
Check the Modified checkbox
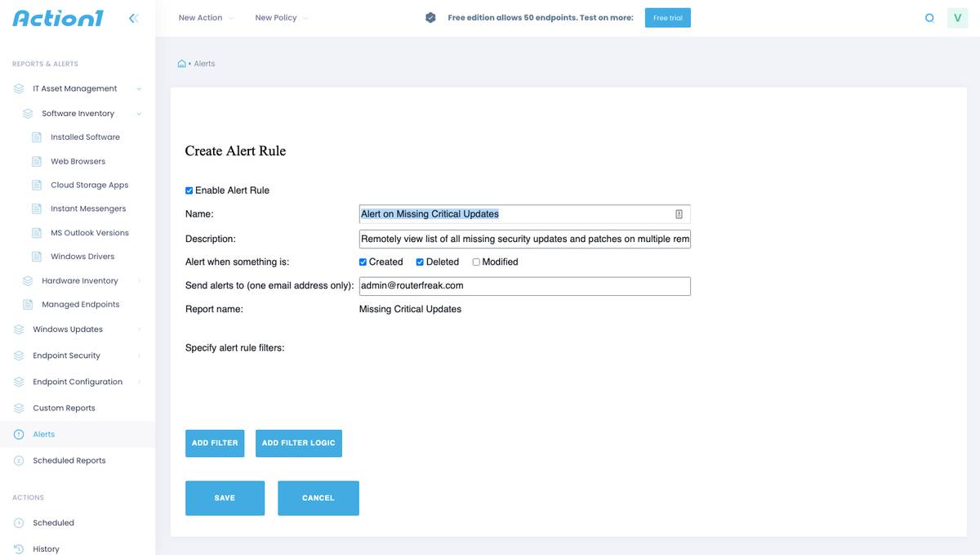point(476,262)
